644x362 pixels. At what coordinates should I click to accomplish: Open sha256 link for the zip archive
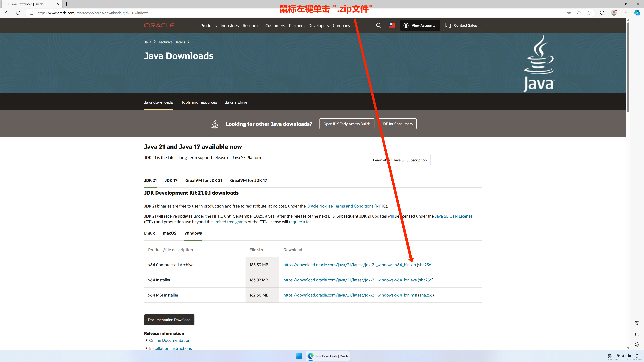pyautogui.click(x=425, y=265)
